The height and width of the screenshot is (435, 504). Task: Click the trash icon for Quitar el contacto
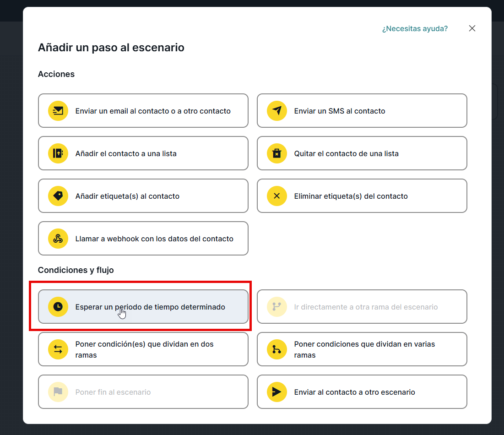pyautogui.click(x=276, y=153)
